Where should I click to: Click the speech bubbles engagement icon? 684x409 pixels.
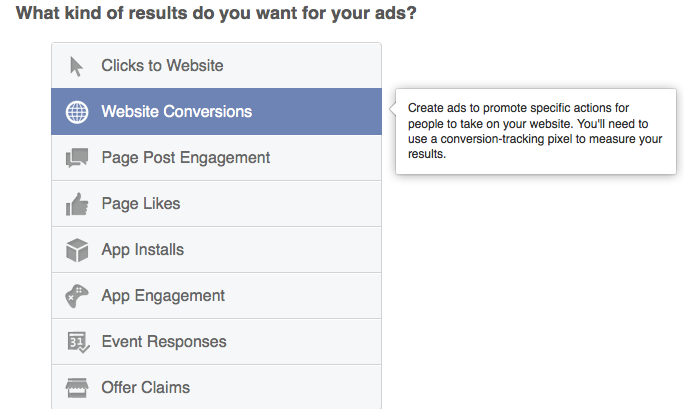tap(77, 158)
